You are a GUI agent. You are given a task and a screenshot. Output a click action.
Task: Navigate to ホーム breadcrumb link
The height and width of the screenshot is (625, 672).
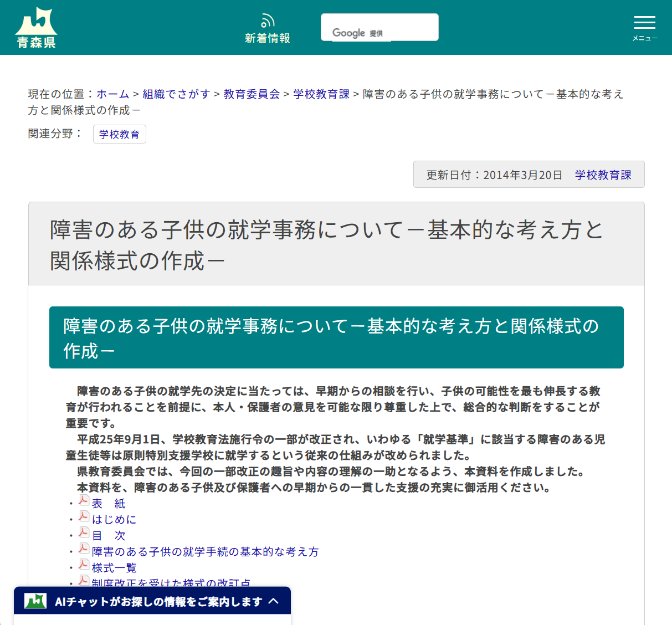[112, 94]
